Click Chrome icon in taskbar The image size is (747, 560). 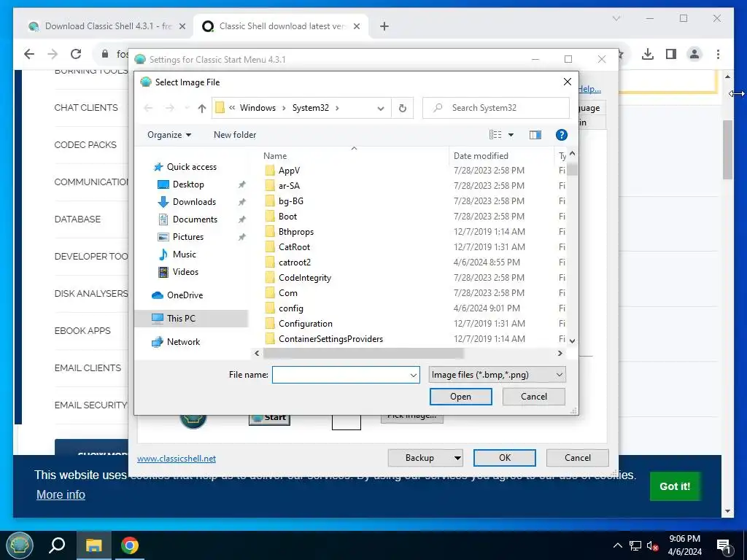[x=130, y=545]
